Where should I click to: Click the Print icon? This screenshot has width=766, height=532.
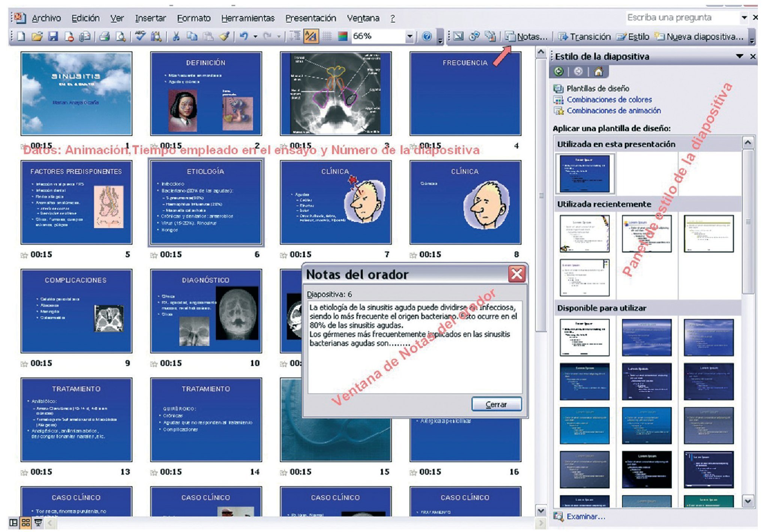point(105,37)
